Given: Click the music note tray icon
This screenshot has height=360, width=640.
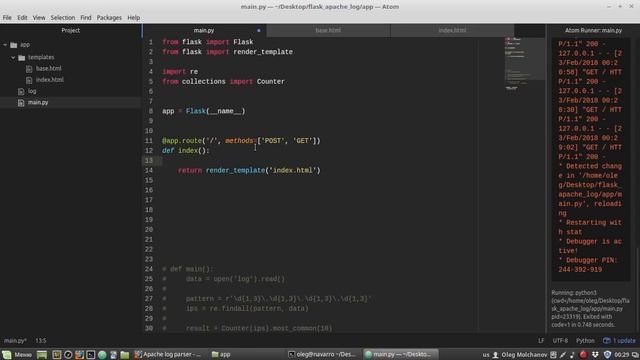Looking at the screenshot, I should point(572,355).
